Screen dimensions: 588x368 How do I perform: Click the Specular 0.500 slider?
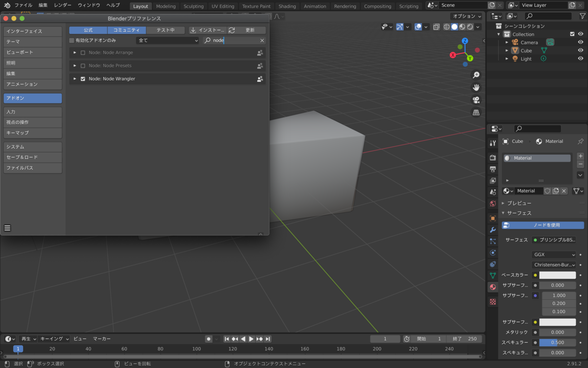[558, 342]
